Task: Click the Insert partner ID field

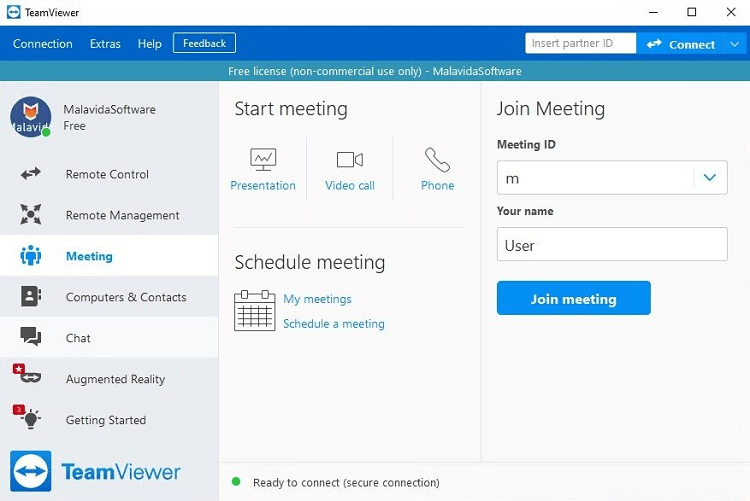Action: 581,43
